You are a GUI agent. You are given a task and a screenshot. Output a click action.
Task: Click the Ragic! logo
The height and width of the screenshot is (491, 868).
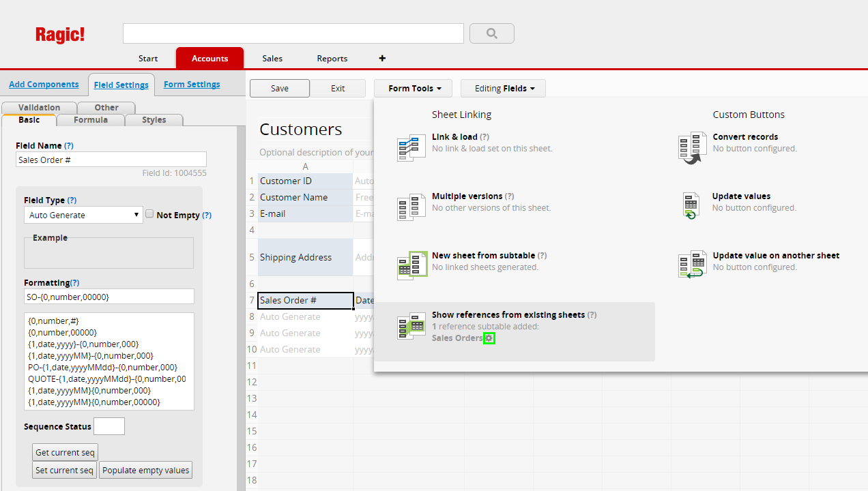(60, 35)
